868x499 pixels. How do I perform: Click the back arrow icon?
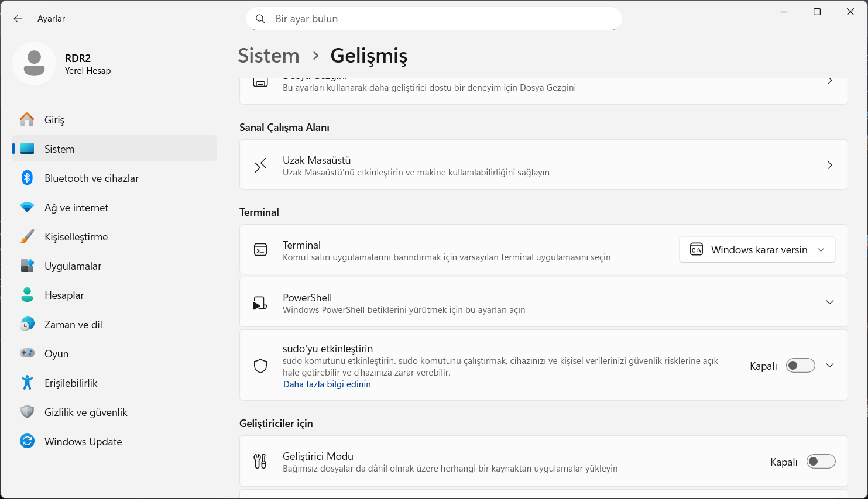point(18,19)
